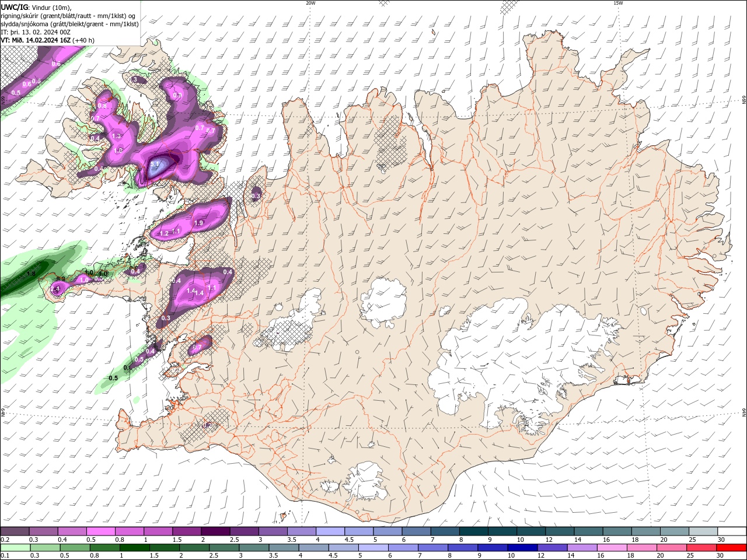The width and height of the screenshot is (747, 560).
Task: Pick the darkest purple 2–2.5 swatch in upper legend
Action: [x=215, y=531]
